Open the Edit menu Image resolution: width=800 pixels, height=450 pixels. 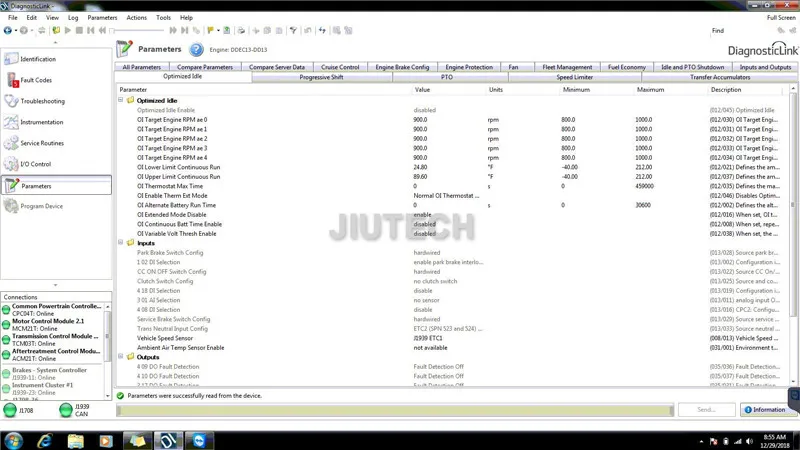32,17
